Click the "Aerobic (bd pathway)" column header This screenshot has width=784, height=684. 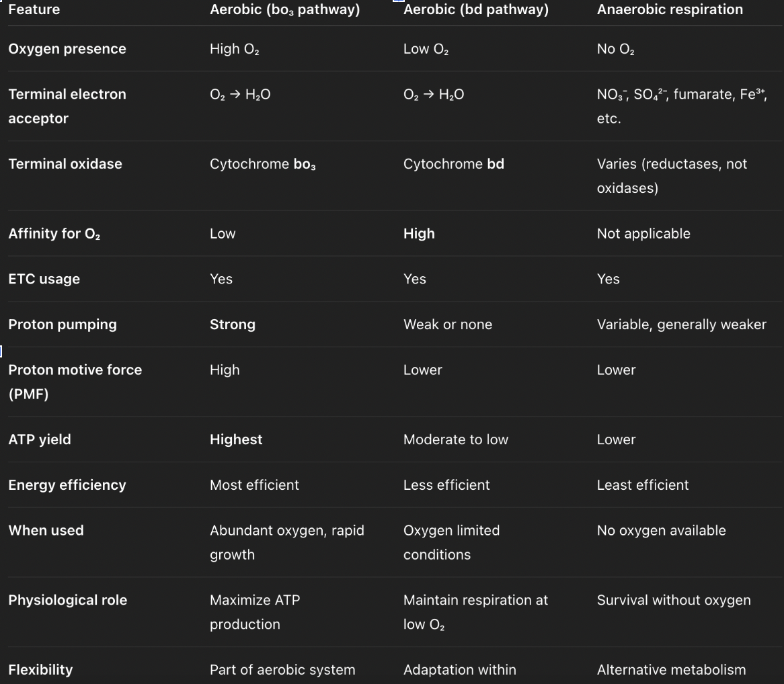tap(475, 9)
